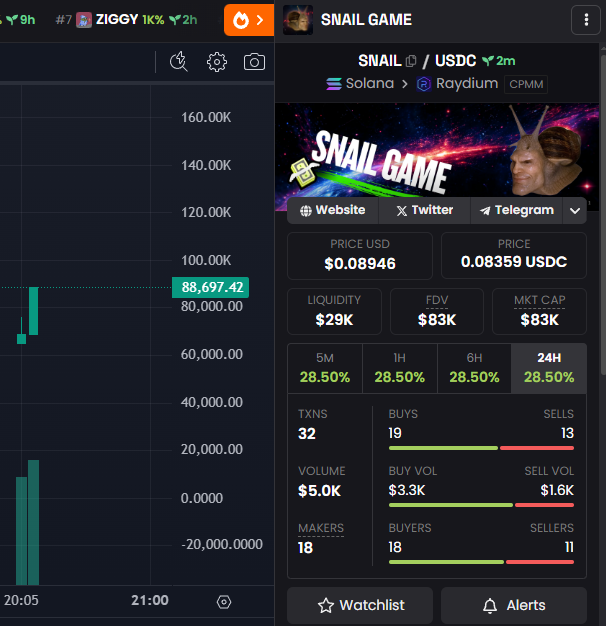Open the Telegram link
This screenshot has width=606, height=626.
click(x=517, y=210)
